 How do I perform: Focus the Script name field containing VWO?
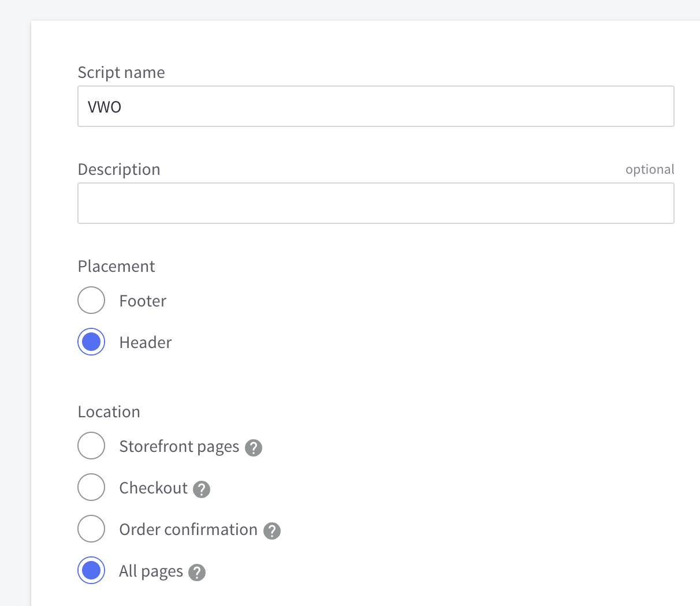point(376,106)
